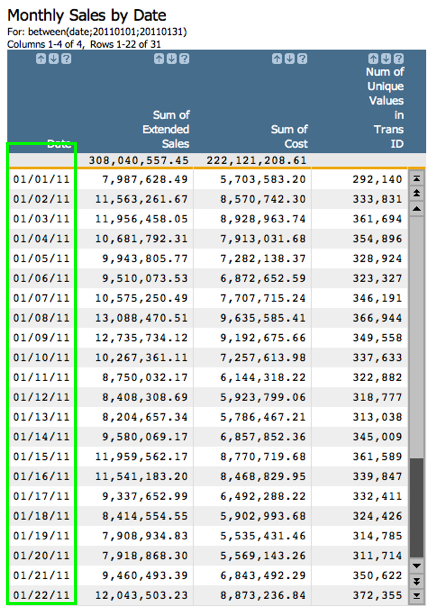Click transaction count 346,191
437x616 pixels.
[377, 298]
